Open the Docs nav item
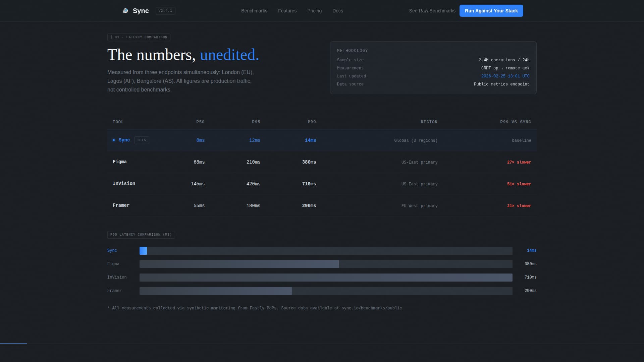 pyautogui.click(x=337, y=11)
